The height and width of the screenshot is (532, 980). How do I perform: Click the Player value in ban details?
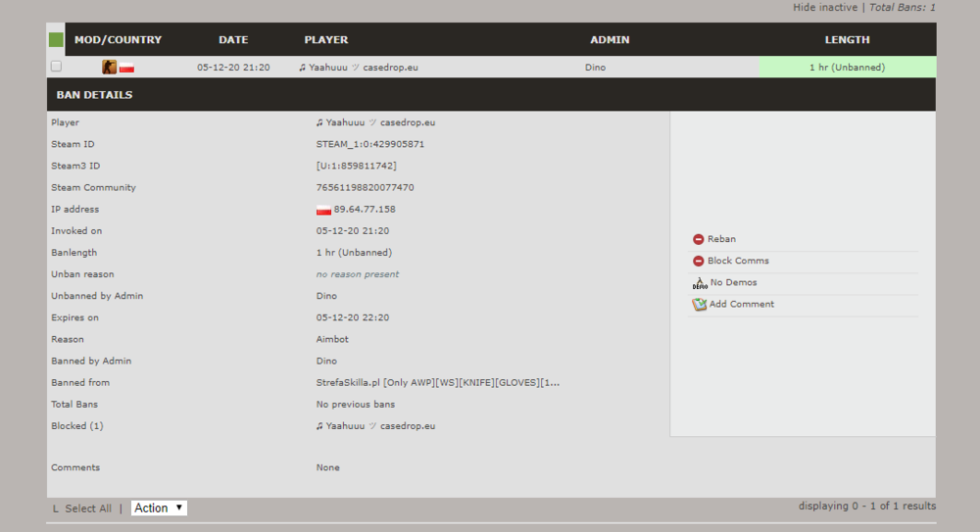pyautogui.click(x=375, y=122)
